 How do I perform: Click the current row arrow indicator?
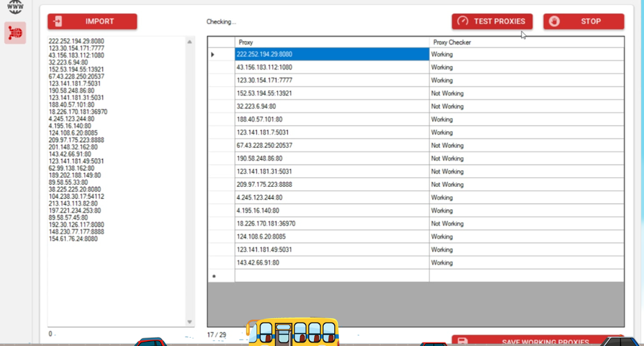coord(213,54)
